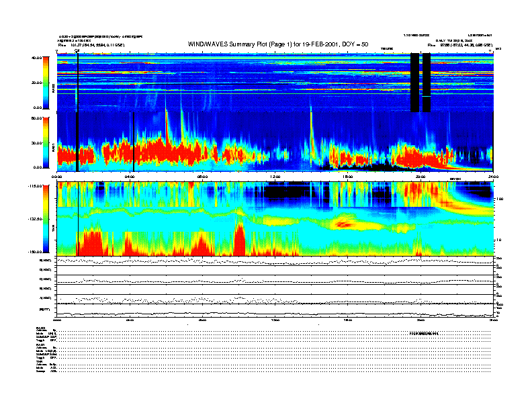Click the 04:00 tick below the RAD1 spectrogram
This screenshot has width=532, height=411.
pyautogui.click(x=130, y=177)
